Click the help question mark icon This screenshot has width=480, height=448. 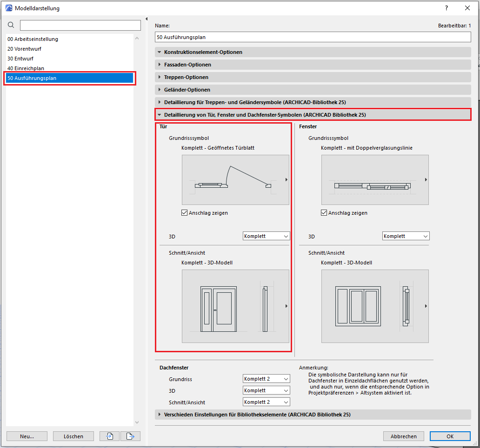point(447,8)
